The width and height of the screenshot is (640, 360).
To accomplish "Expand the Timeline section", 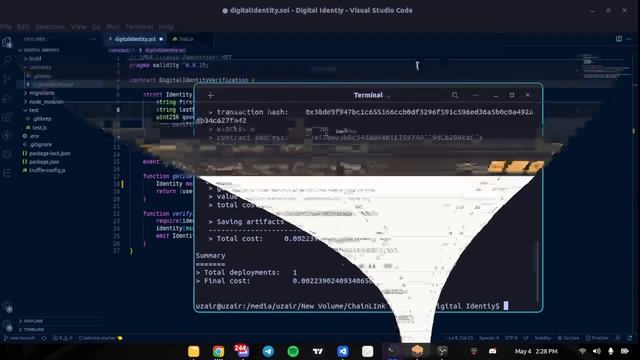I will [33, 329].
